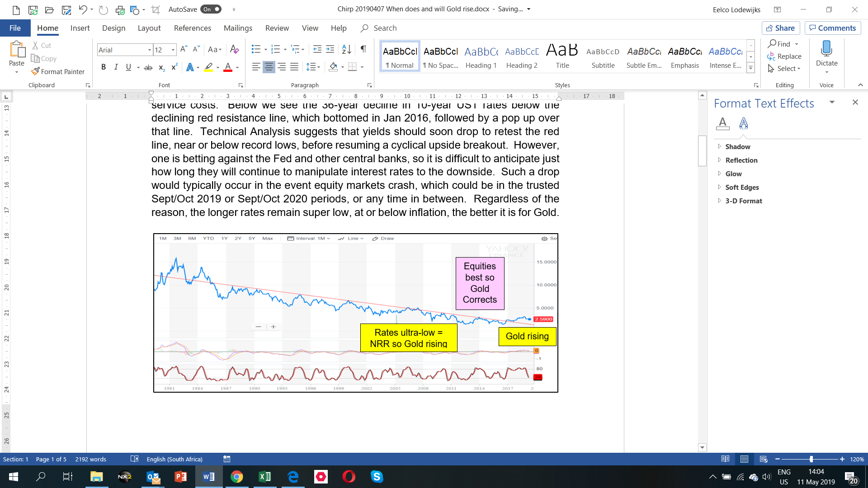This screenshot has width=868, height=488.
Task: Open the font size dropdown
Action: click(173, 50)
